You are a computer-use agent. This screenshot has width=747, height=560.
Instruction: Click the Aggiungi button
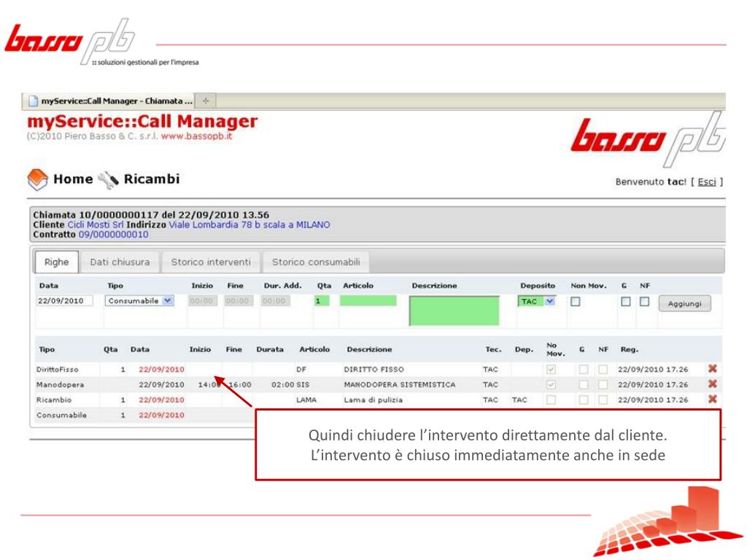coord(684,303)
